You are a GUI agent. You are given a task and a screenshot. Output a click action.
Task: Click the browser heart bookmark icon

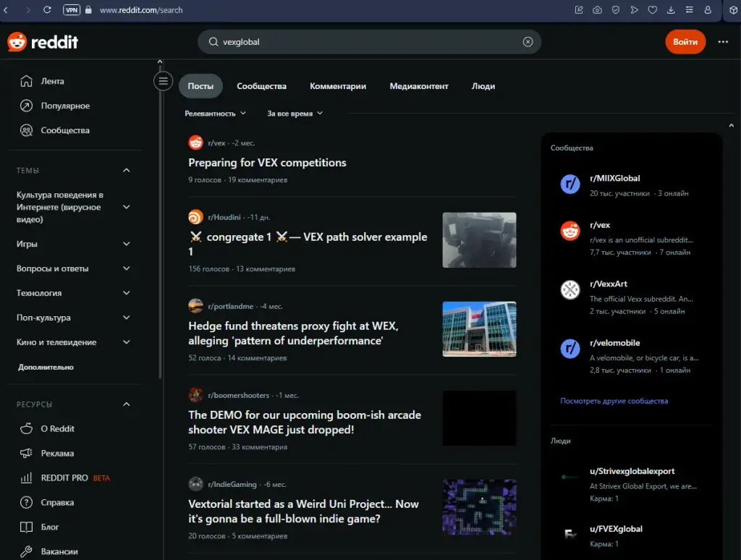tap(652, 10)
